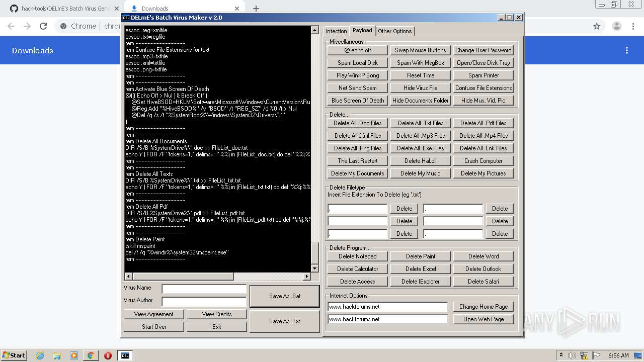Click Swap Mouse Buttons
The image size is (644, 362).
pos(421,50)
